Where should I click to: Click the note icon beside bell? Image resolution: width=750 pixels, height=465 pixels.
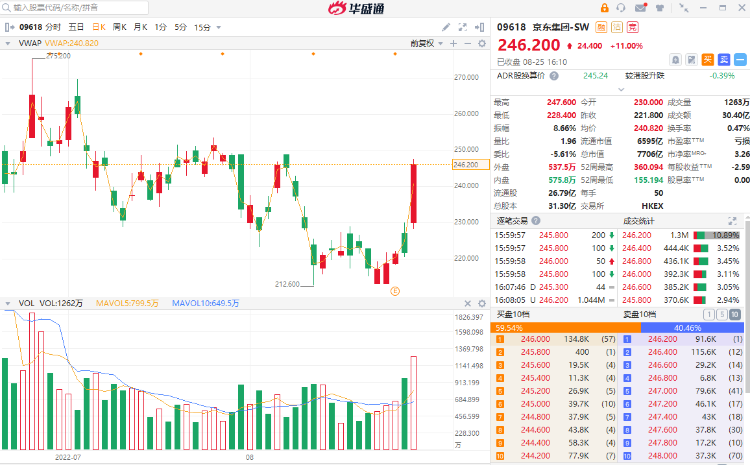click(692, 60)
